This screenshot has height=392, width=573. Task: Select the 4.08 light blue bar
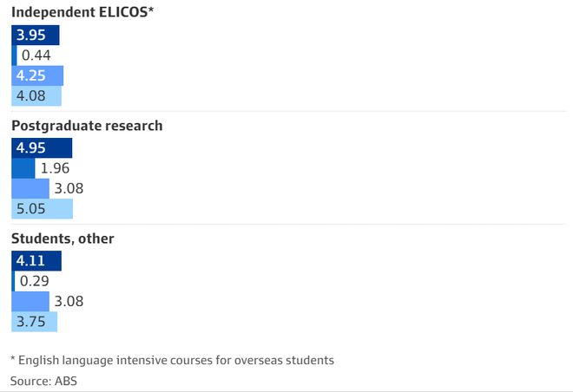click(36, 96)
